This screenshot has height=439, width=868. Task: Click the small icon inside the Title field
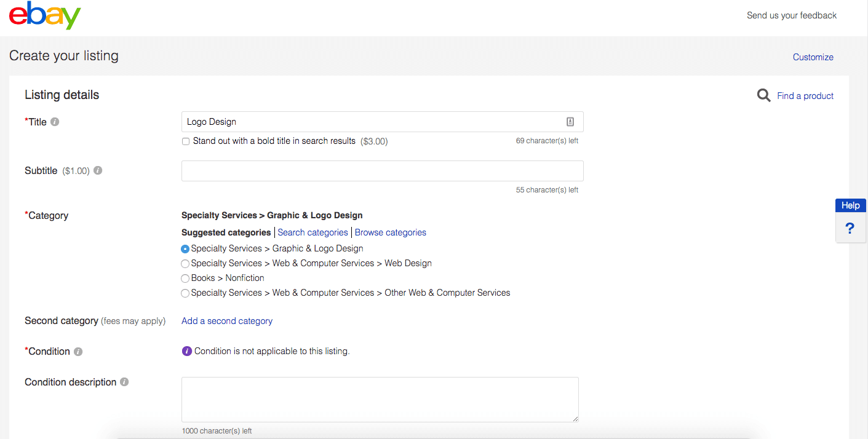tap(570, 121)
